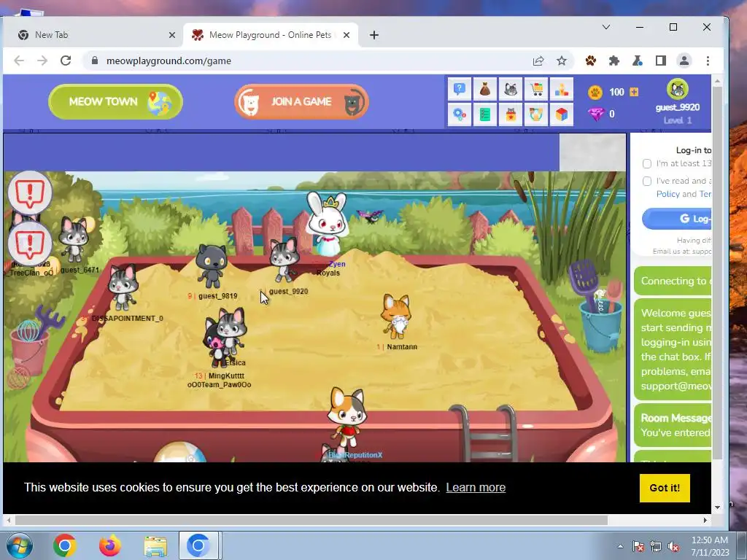Screen dimensions: 747x560
Task: Open File Explorer from the taskbar
Action: click(155, 545)
